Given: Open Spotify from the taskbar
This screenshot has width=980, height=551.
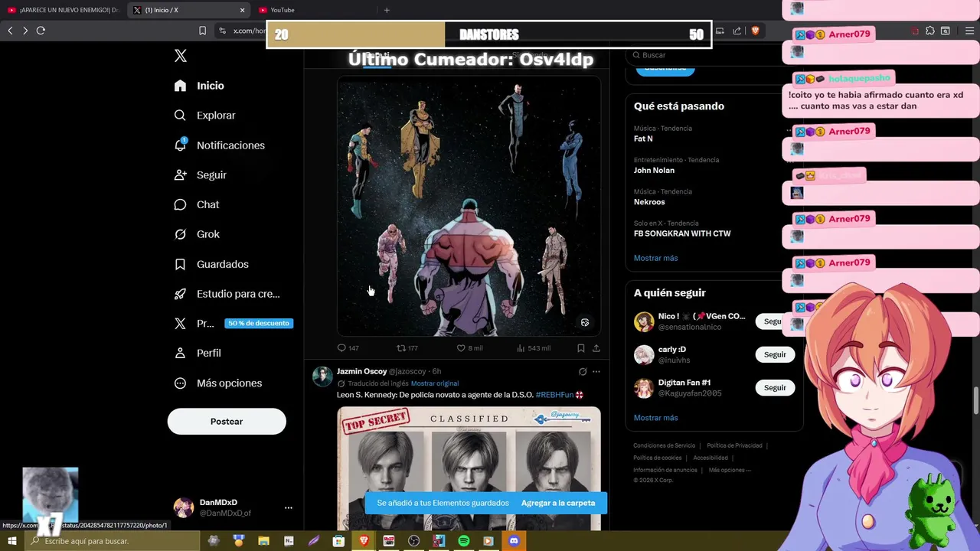Looking at the screenshot, I should (463, 541).
